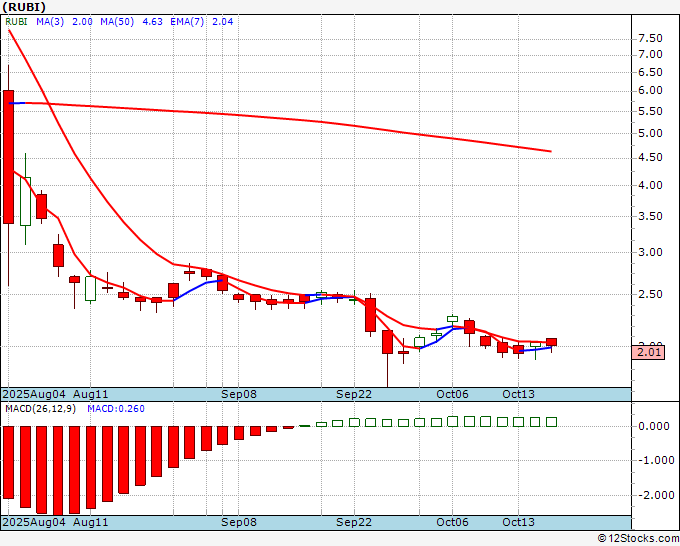This screenshot has width=680, height=546.
Task: Click the 4.00 price axis label
Action: (x=651, y=186)
